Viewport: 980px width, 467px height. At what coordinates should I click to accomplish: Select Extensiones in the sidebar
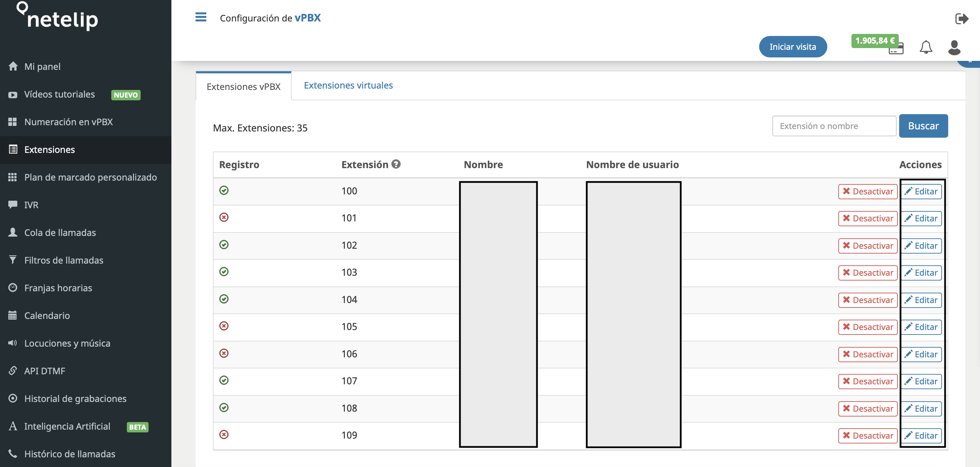click(x=86, y=150)
